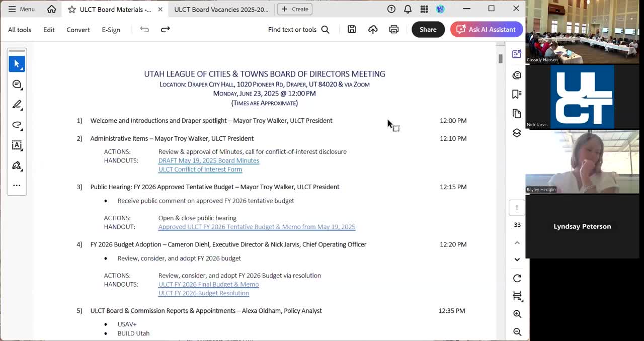Open Approved ULCT FY 2026 Tentative Budget link
The width and height of the screenshot is (644, 341).
(x=257, y=227)
